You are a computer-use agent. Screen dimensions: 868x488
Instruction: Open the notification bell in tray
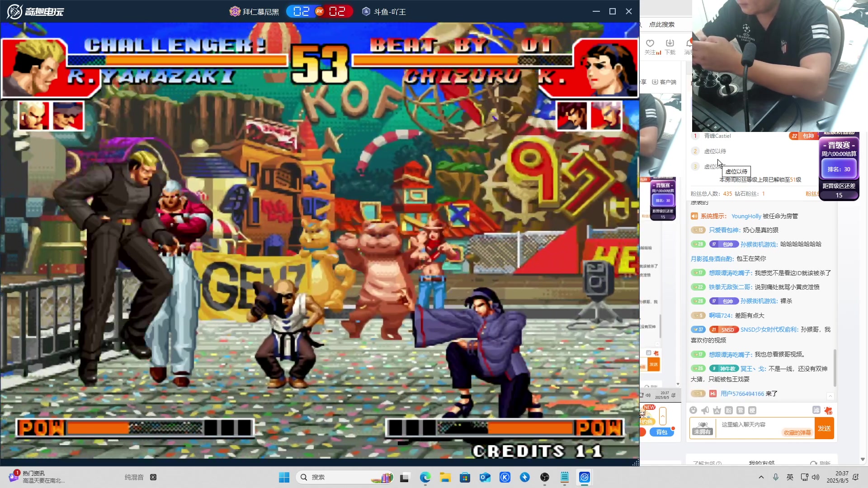pos(855,477)
